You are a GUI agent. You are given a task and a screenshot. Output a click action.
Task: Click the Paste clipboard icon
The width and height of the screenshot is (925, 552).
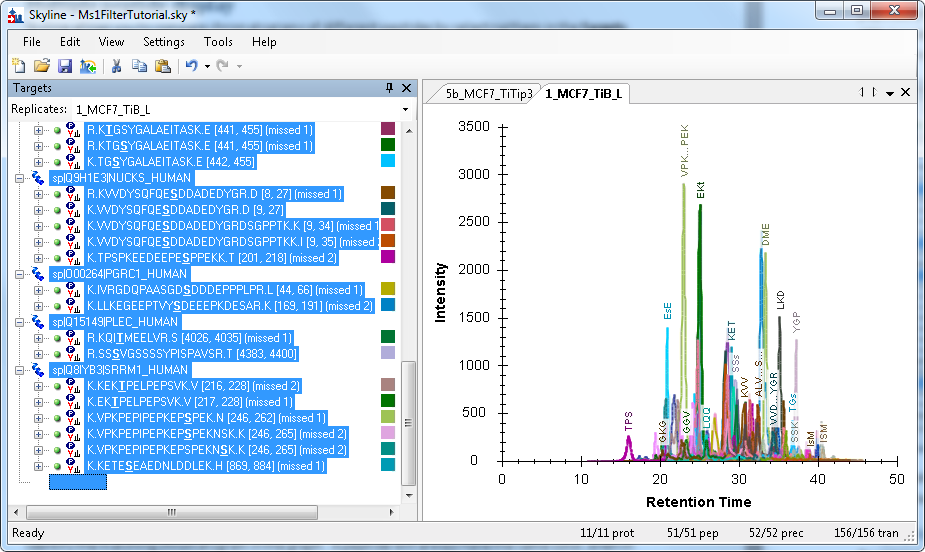161,66
